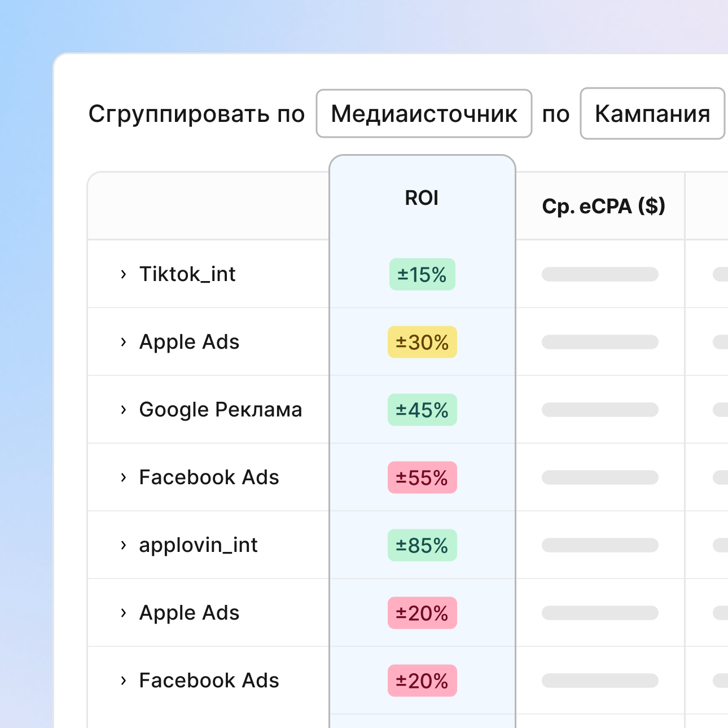728x728 pixels.
Task: Click the Сгруппировать по label
Action: 196,113
